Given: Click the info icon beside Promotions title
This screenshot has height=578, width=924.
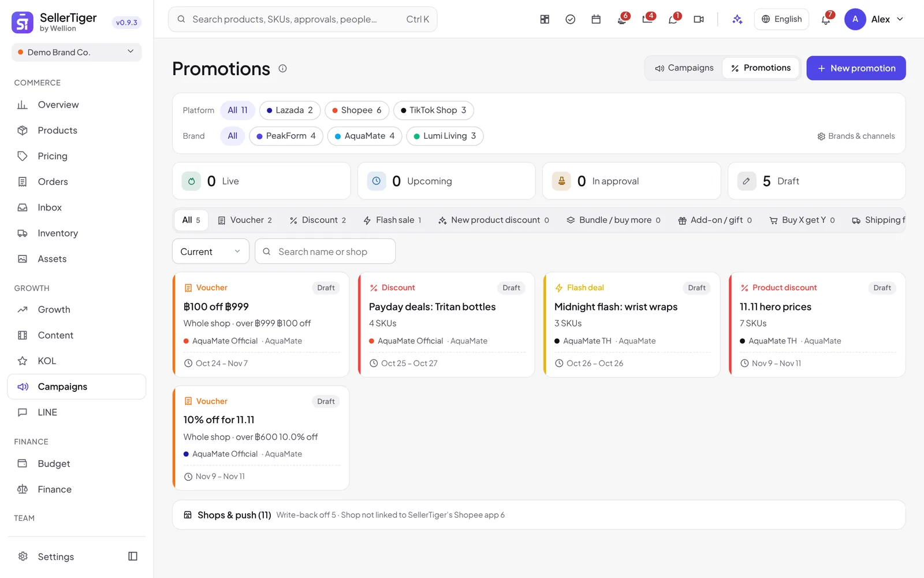Looking at the screenshot, I should [283, 68].
